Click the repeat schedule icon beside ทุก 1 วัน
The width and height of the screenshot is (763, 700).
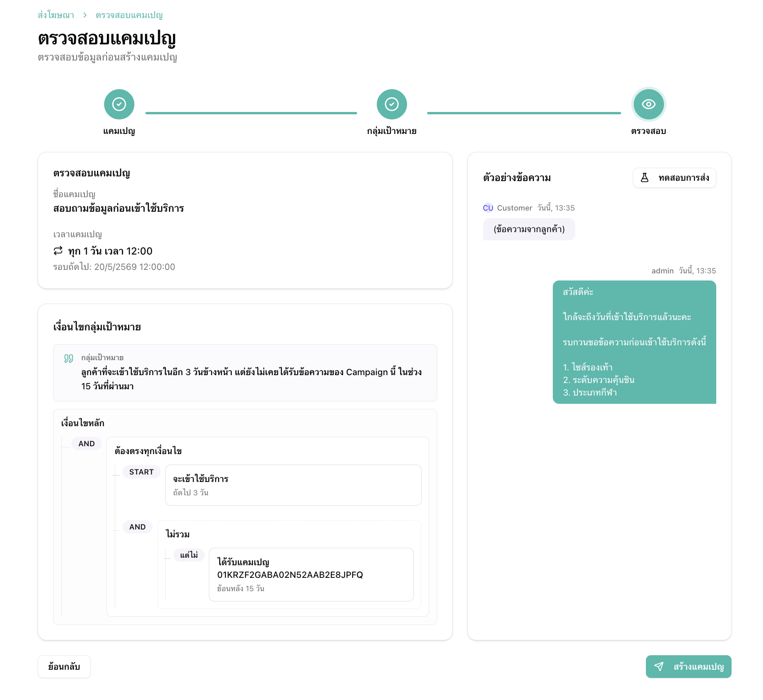[x=58, y=251]
